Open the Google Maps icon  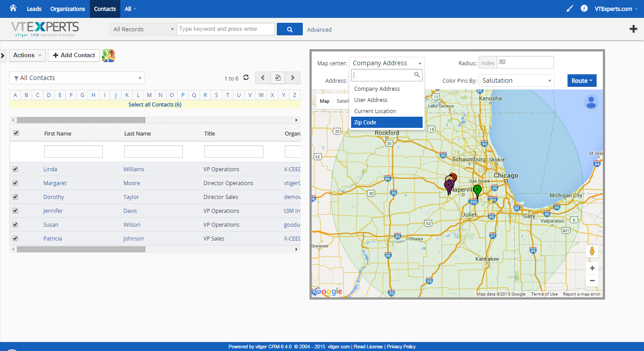click(x=108, y=55)
